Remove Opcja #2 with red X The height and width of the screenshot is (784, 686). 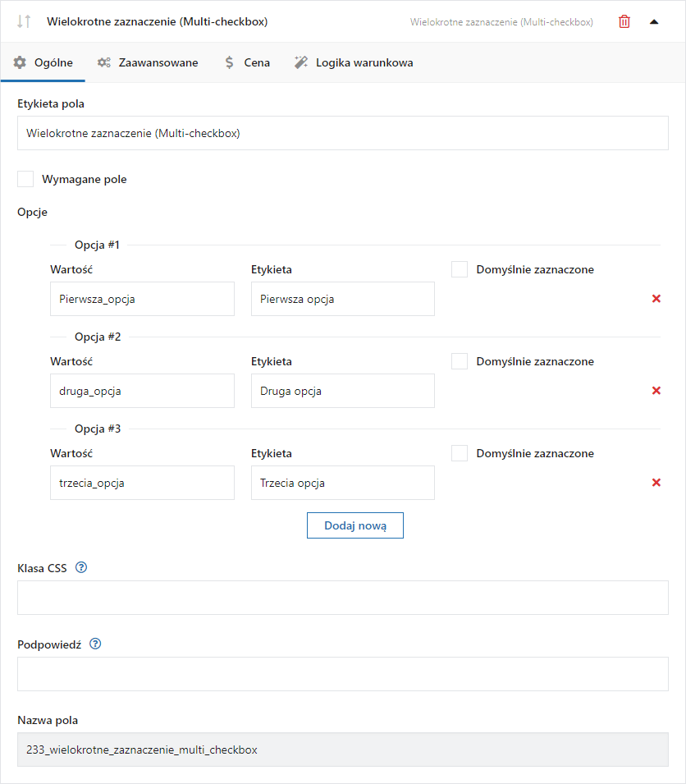(x=656, y=391)
